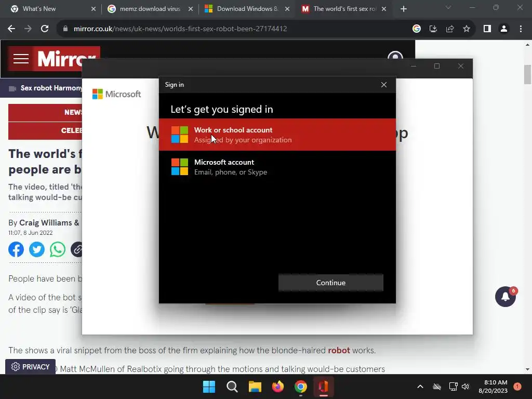This screenshot has width=532, height=399.
Task: Open Chrome profile icon
Action: coord(504,29)
